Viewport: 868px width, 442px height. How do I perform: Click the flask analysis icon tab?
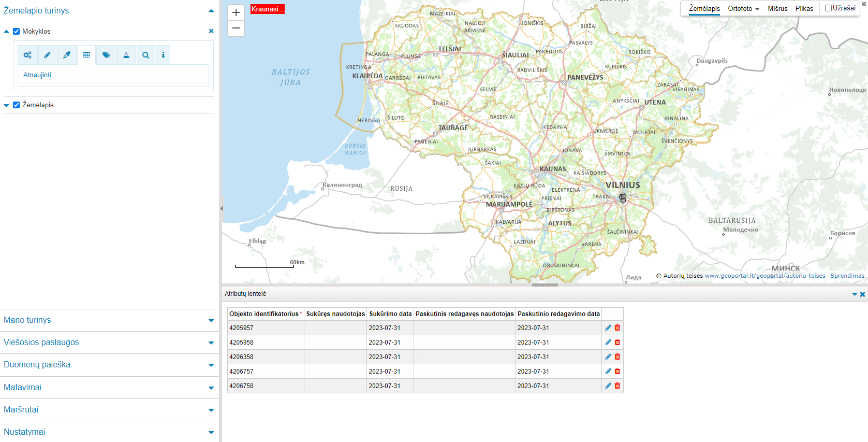pos(126,55)
